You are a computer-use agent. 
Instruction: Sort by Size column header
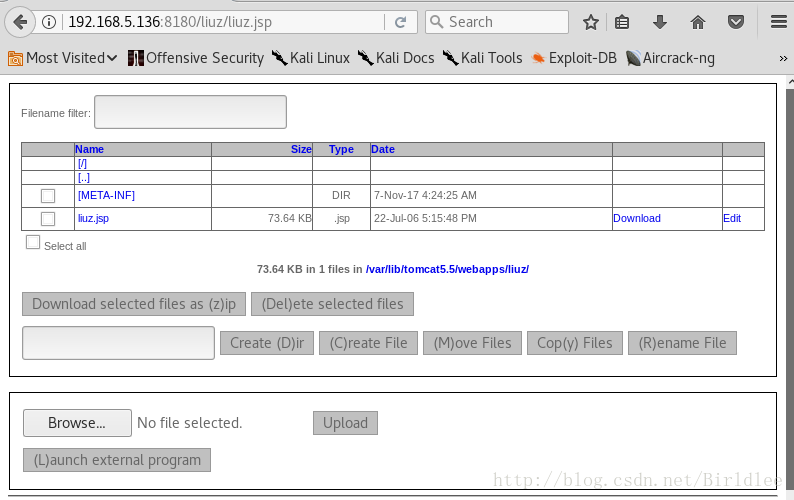click(301, 149)
